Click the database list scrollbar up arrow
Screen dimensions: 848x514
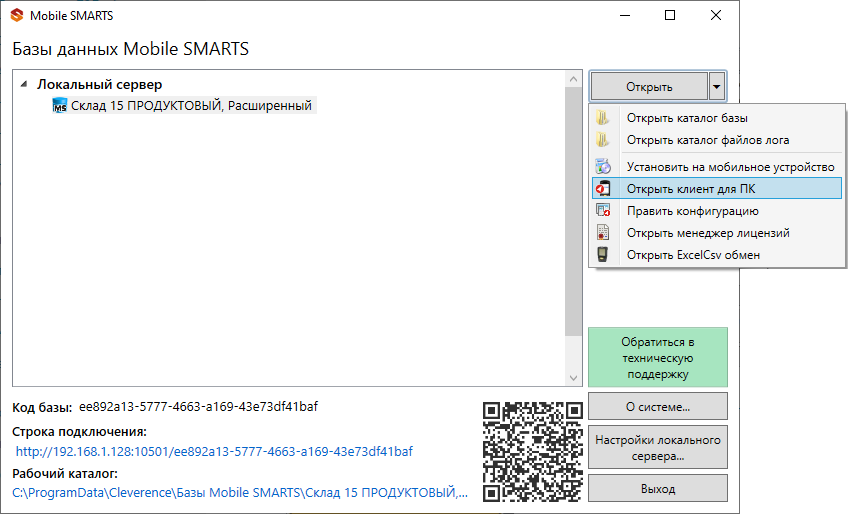[573, 80]
